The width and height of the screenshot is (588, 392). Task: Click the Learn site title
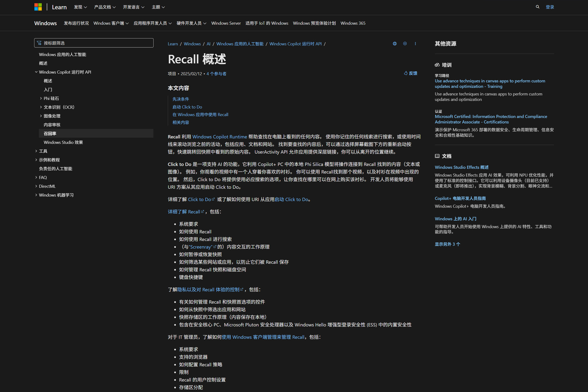pos(59,7)
